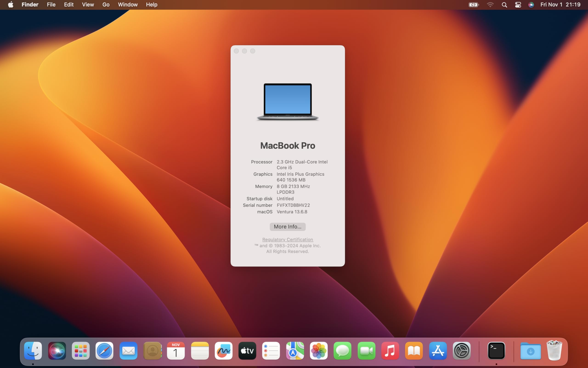588x368 pixels.
Task: Open the Freeform app icon
Action: [223, 351]
